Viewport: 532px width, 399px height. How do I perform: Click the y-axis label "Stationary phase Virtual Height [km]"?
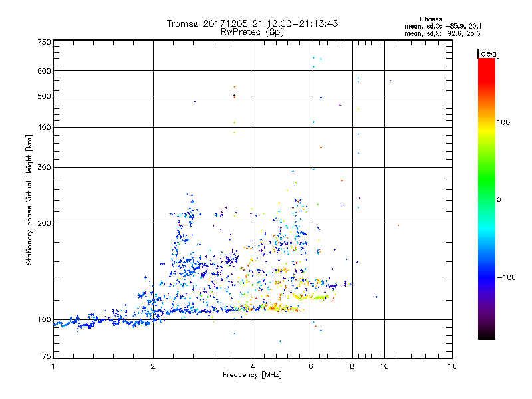29,199
